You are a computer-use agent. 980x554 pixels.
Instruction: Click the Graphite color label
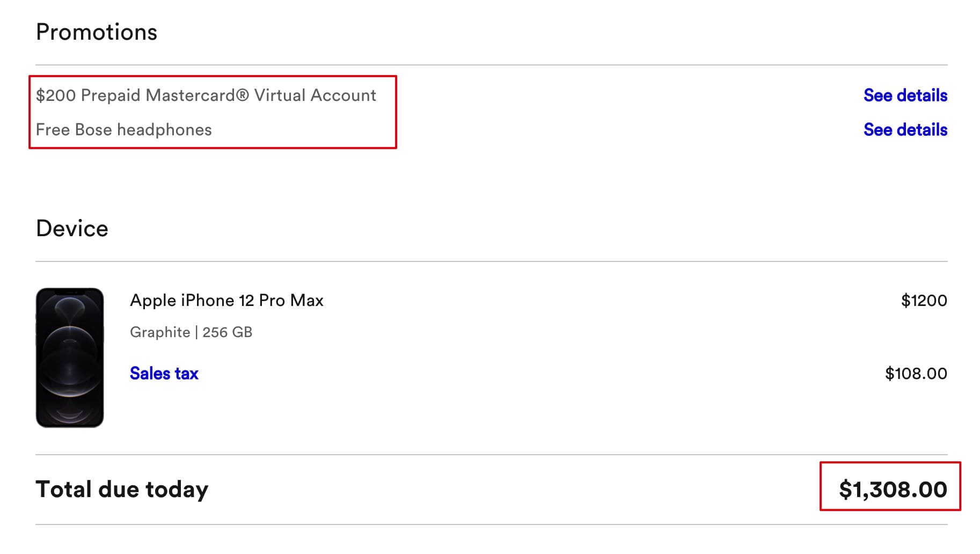tap(160, 332)
